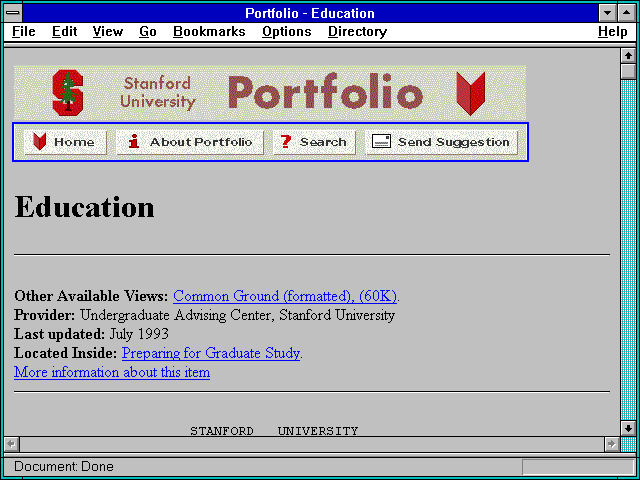The height and width of the screenshot is (480, 640).
Task: Click the About Portfolio button
Action: click(x=190, y=142)
